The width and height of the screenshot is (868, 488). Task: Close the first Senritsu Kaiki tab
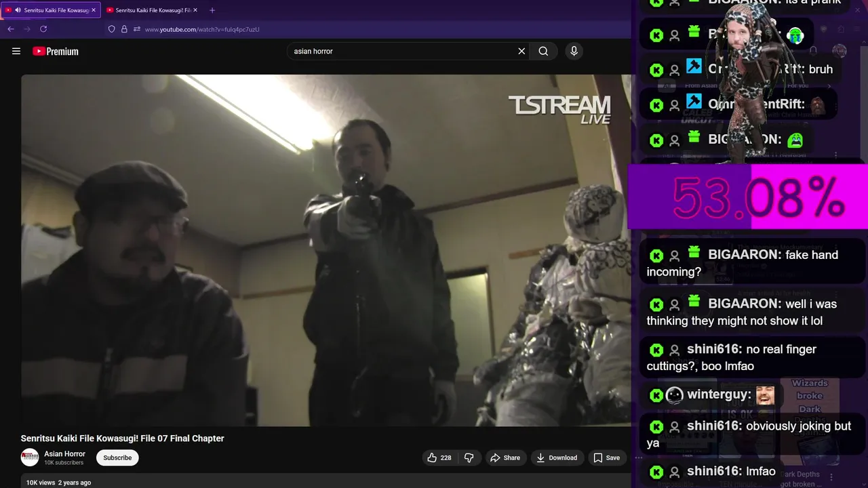pyautogui.click(x=94, y=10)
